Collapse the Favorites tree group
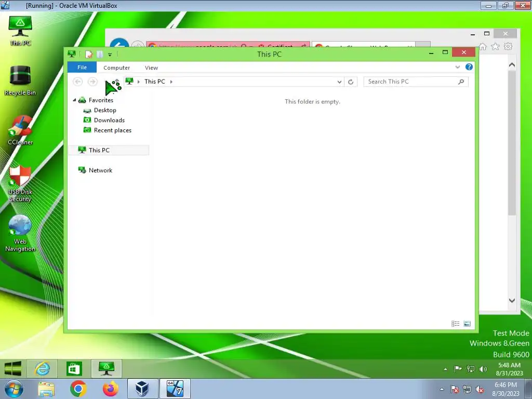 coord(74,100)
